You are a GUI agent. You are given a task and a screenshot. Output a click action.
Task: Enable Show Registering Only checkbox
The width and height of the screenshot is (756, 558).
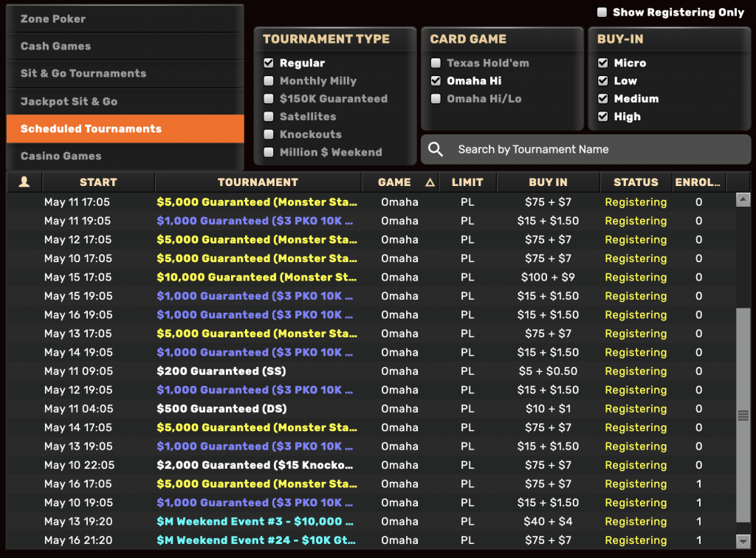[x=602, y=13]
